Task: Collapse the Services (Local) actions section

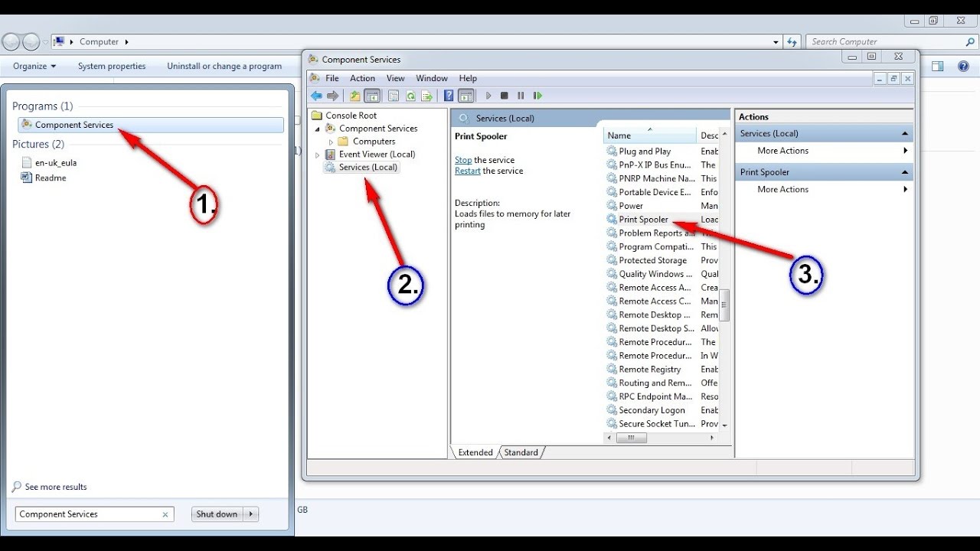Action: point(905,134)
